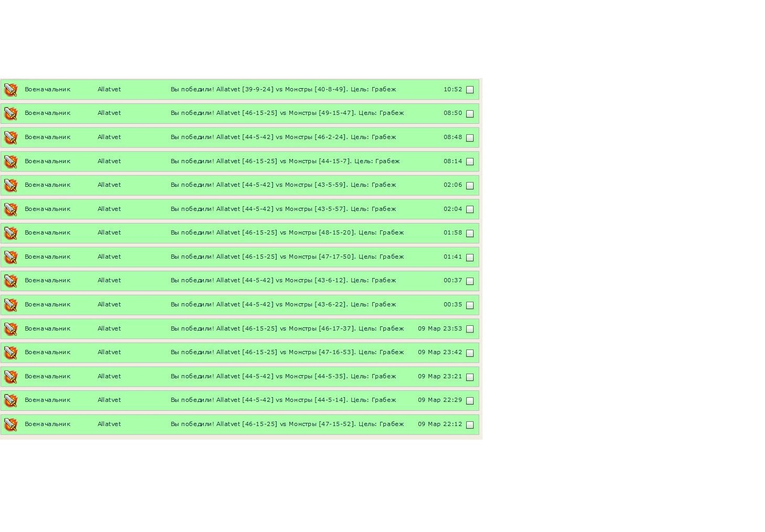Click Allatvet name in the 08:14 row
This screenshot has height=532, width=765.
109,161
